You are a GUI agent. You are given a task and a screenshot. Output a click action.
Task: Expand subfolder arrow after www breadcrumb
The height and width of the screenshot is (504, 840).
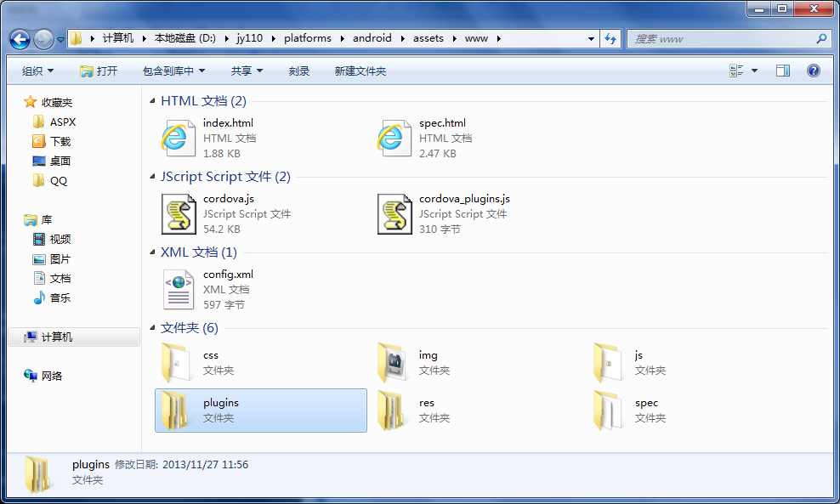[498, 38]
